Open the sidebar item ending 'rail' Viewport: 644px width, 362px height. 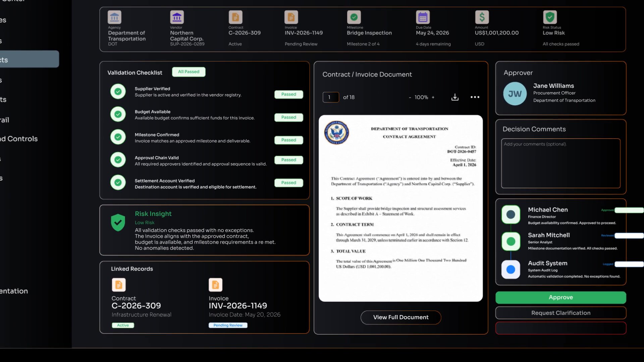[5, 120]
